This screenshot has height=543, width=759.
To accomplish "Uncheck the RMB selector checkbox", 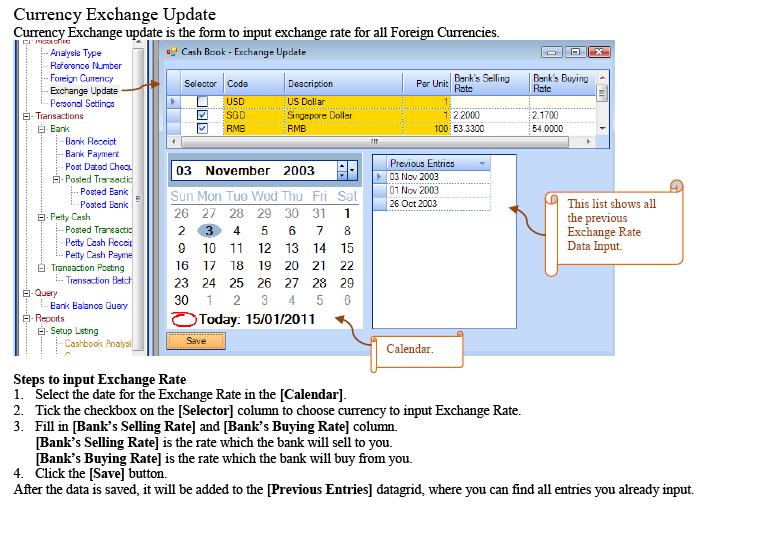I will point(203,129).
